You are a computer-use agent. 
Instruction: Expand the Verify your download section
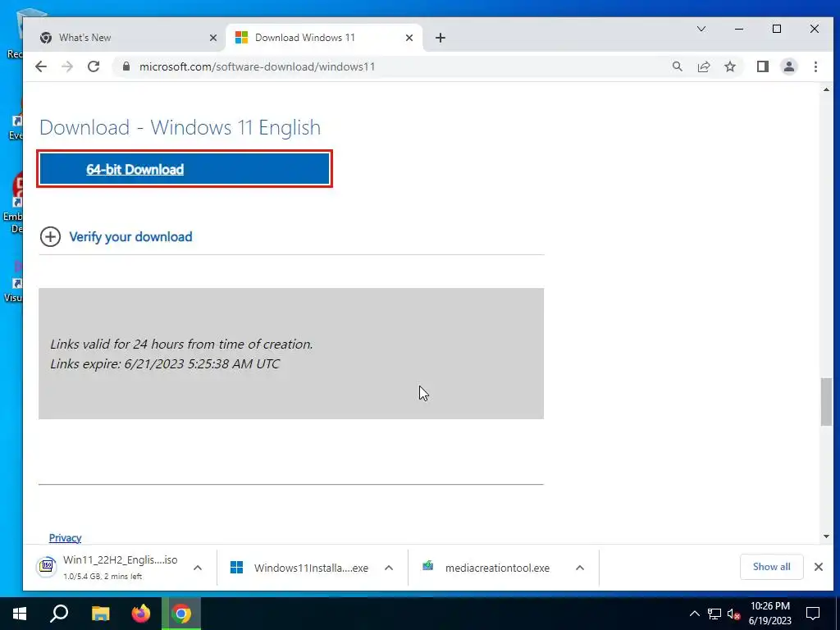tap(50, 237)
